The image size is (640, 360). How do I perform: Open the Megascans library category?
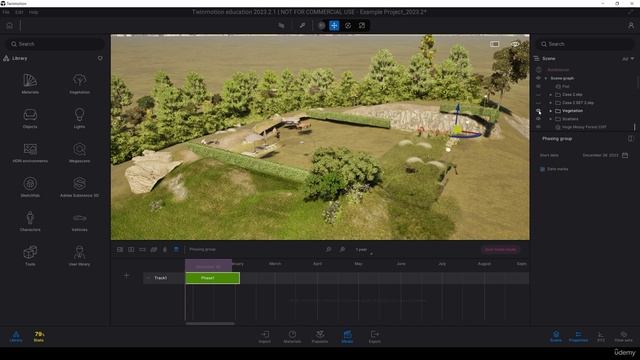click(x=79, y=153)
